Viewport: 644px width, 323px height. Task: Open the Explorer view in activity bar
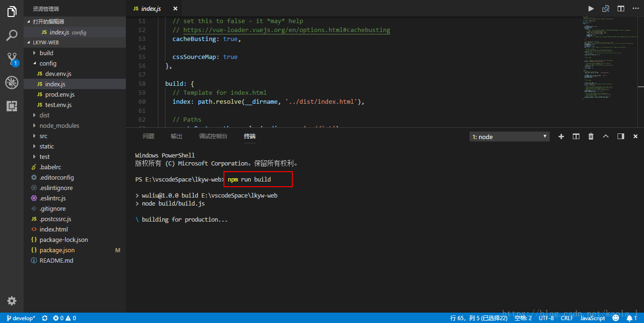pos(12,12)
